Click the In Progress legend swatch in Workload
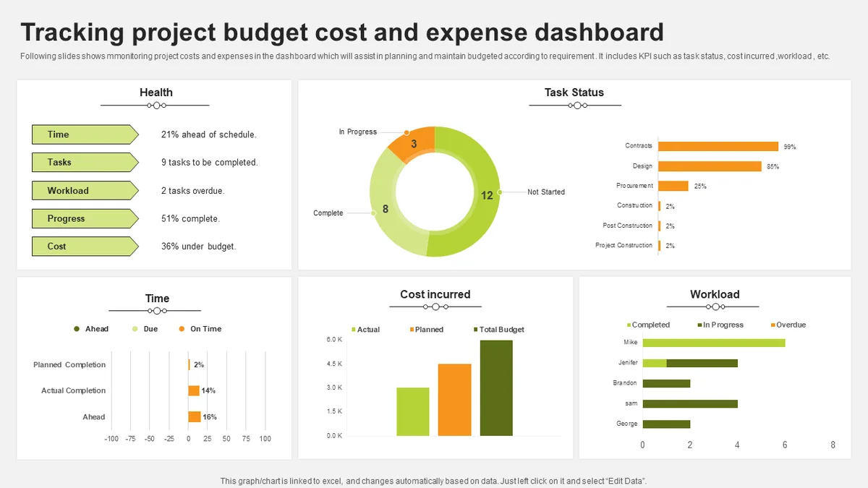Image resolution: width=868 pixels, height=488 pixels. click(x=700, y=325)
